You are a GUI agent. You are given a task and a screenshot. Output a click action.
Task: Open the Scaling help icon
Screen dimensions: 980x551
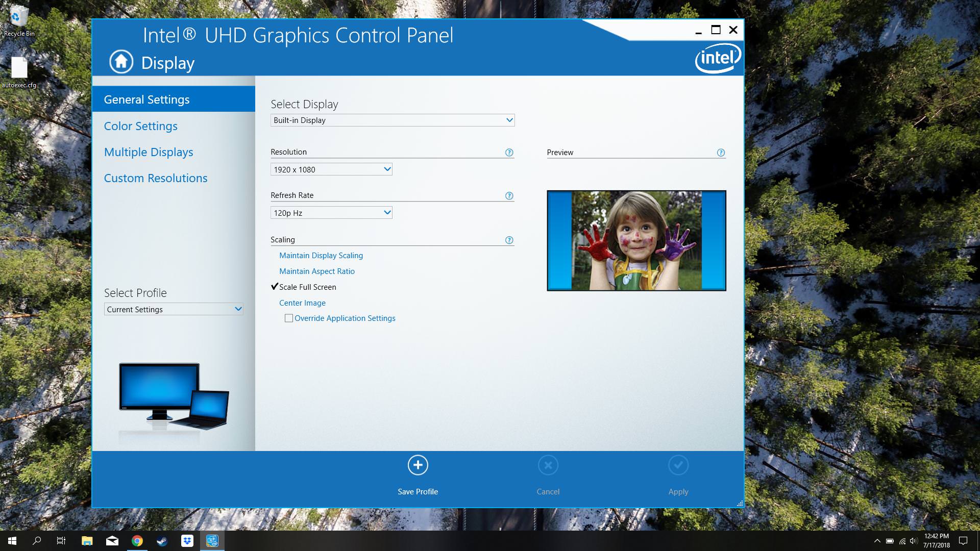509,240
